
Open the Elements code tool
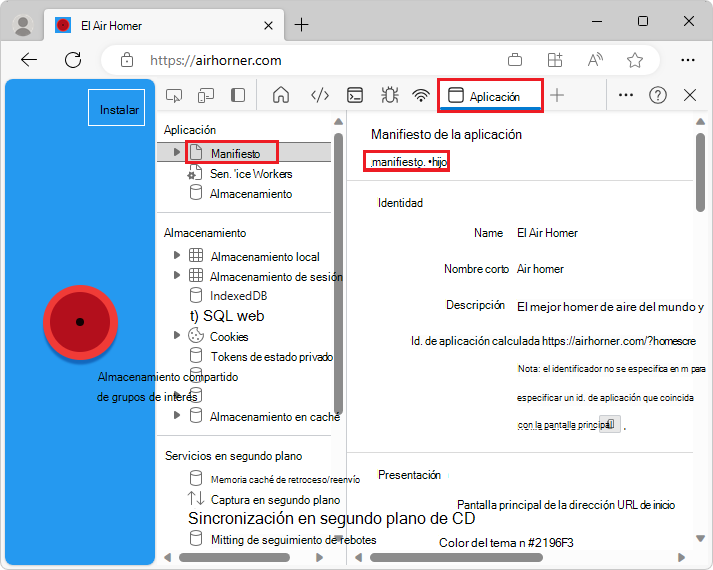click(x=320, y=95)
